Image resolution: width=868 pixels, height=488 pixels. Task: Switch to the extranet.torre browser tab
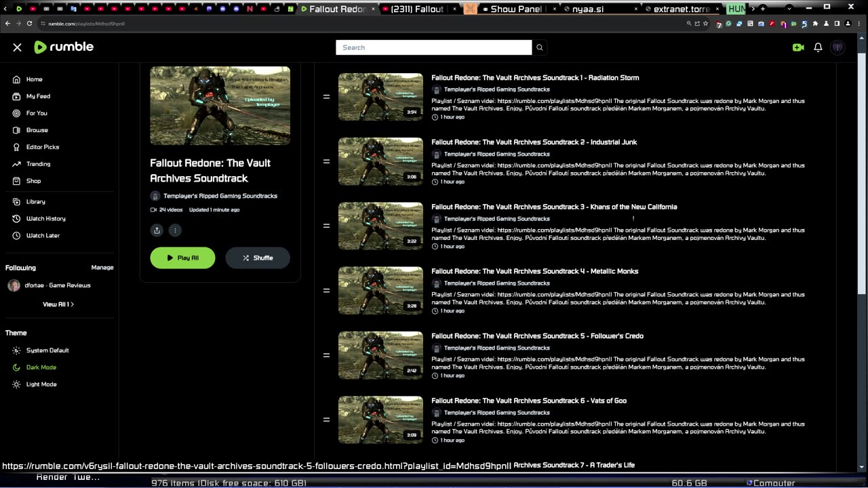pyautogui.click(x=682, y=9)
